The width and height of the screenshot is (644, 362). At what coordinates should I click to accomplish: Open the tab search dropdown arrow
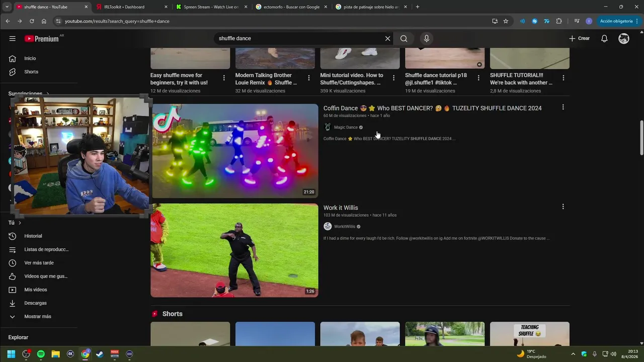pyautogui.click(x=7, y=7)
